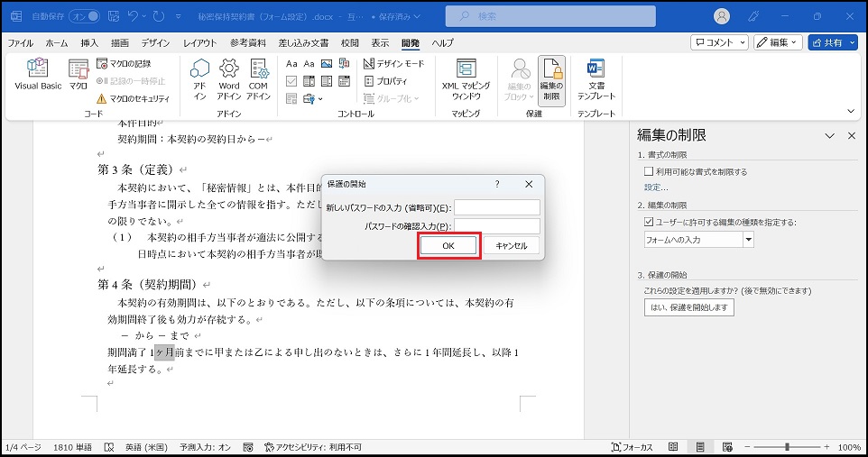Open the ファイル tab

tap(21, 42)
